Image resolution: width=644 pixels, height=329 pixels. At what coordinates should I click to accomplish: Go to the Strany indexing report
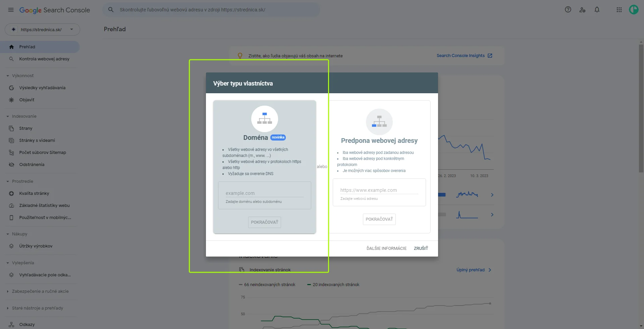40,128
